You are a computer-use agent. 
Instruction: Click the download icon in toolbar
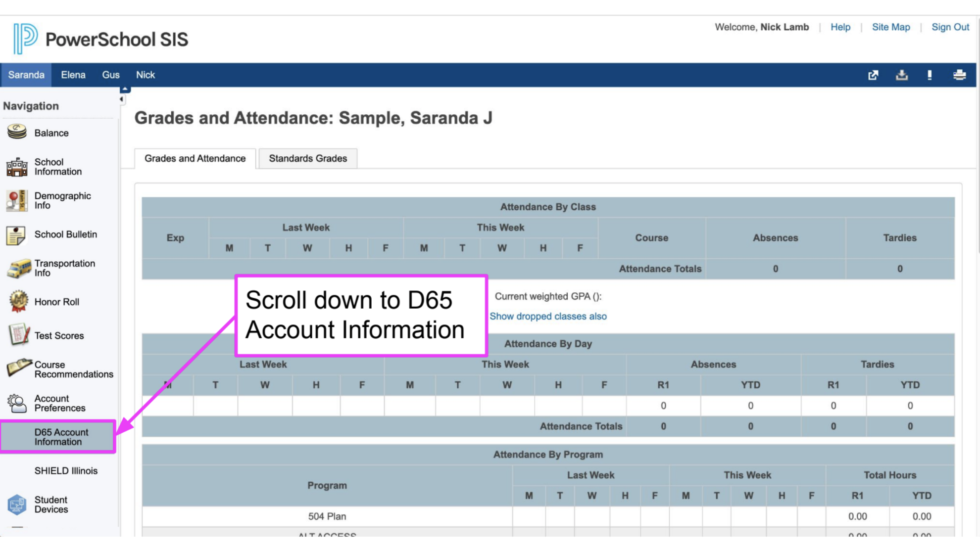[902, 75]
